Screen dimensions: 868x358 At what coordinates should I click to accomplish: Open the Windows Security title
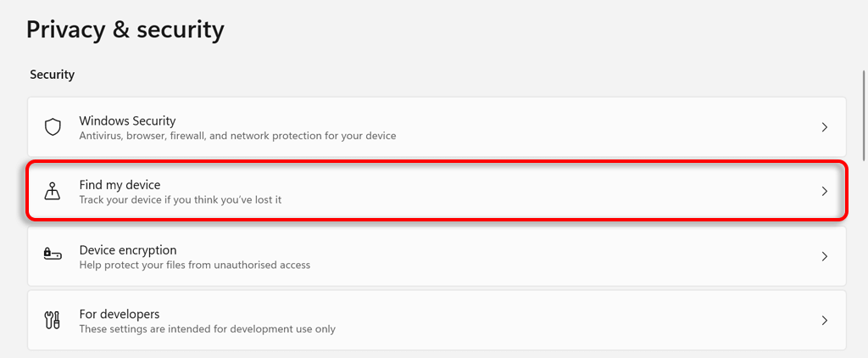coord(127,120)
